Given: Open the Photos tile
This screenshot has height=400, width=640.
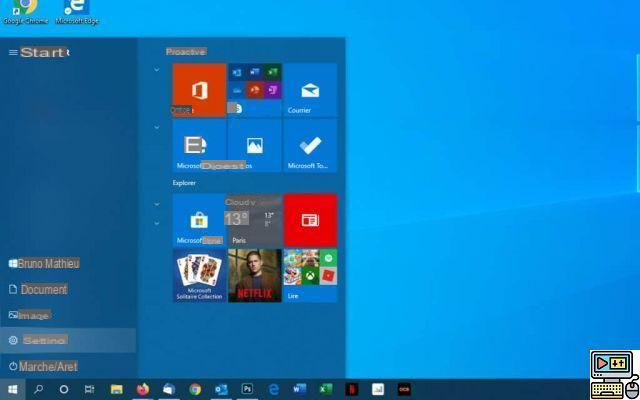Looking at the screenshot, I should (x=255, y=145).
